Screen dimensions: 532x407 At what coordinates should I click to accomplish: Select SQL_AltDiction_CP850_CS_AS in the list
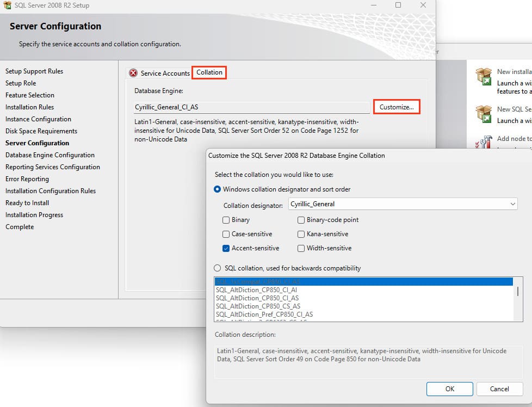[257, 306]
